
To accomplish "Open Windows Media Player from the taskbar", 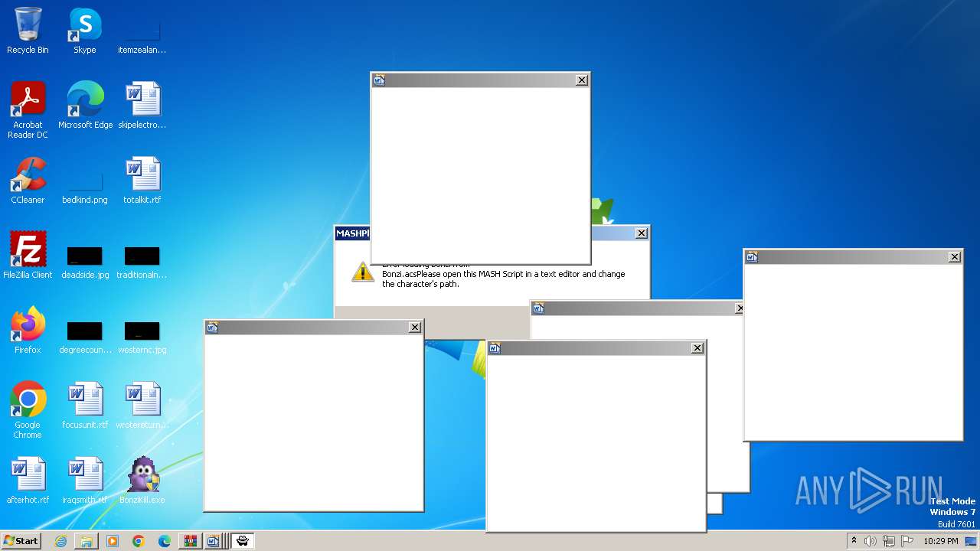I will pos(113,541).
